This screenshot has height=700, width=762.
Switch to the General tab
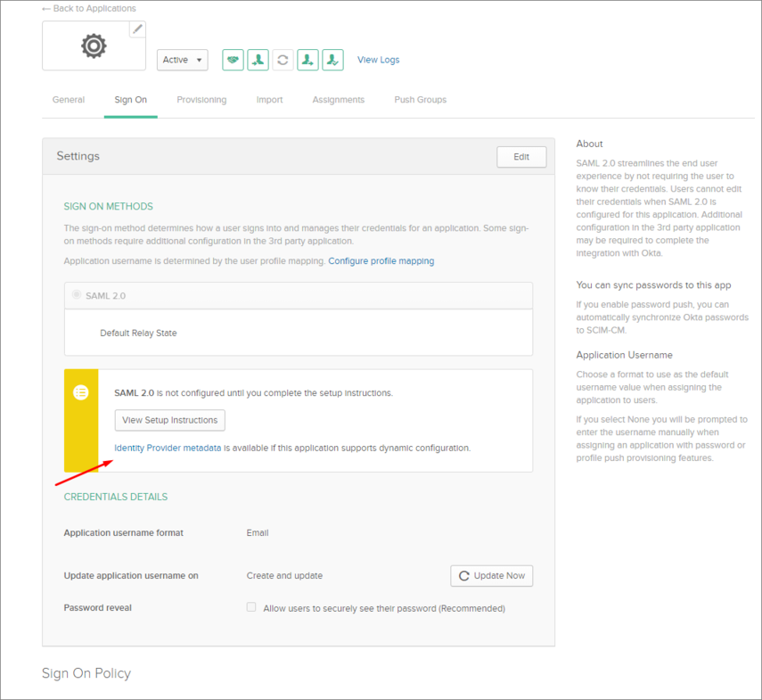[x=69, y=100]
